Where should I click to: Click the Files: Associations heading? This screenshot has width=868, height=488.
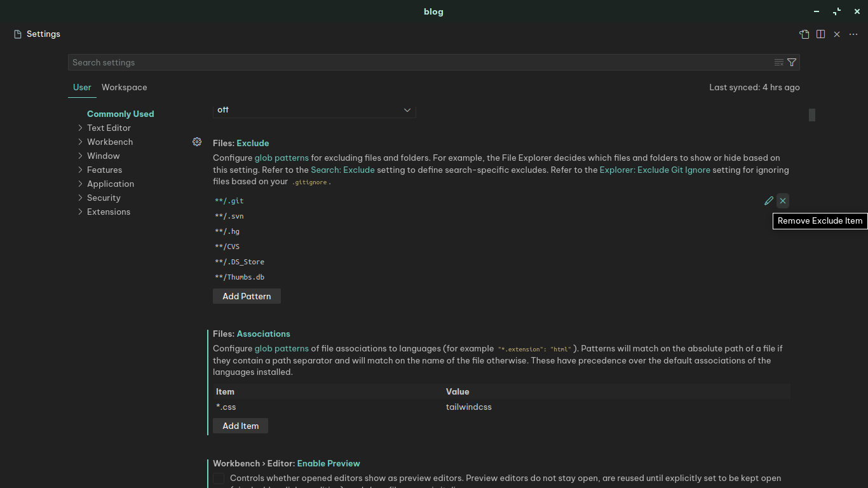click(252, 334)
